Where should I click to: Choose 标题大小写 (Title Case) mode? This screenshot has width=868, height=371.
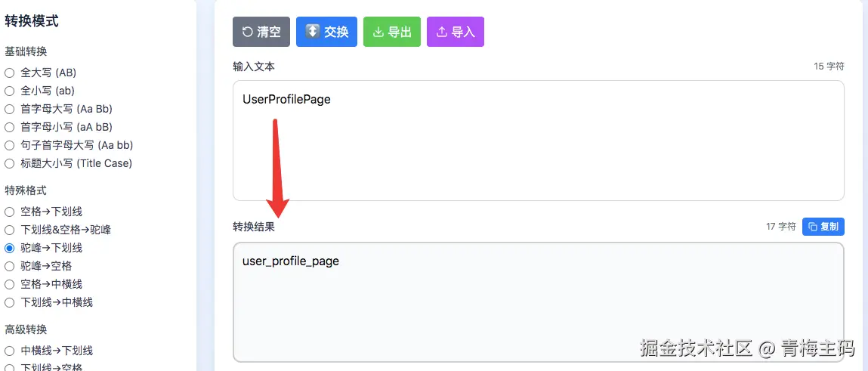pyautogui.click(x=9, y=164)
